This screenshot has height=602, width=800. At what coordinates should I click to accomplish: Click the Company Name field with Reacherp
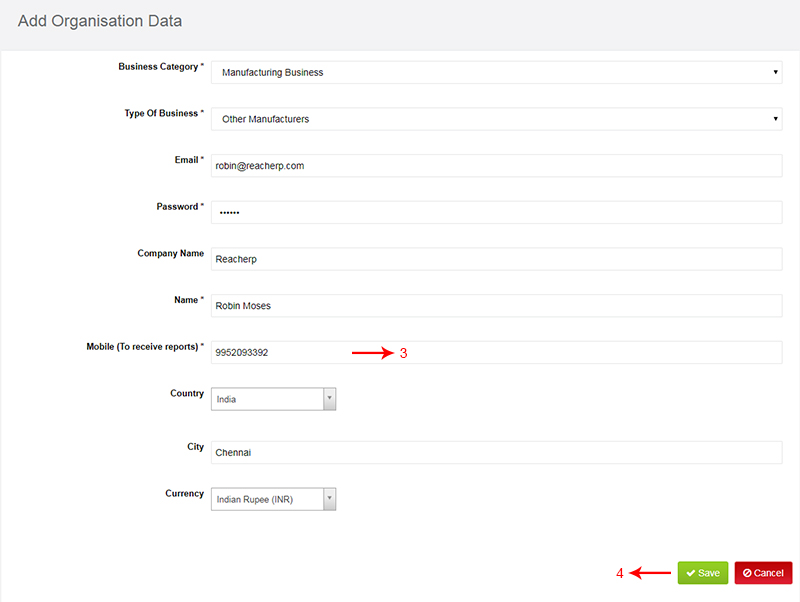point(496,259)
